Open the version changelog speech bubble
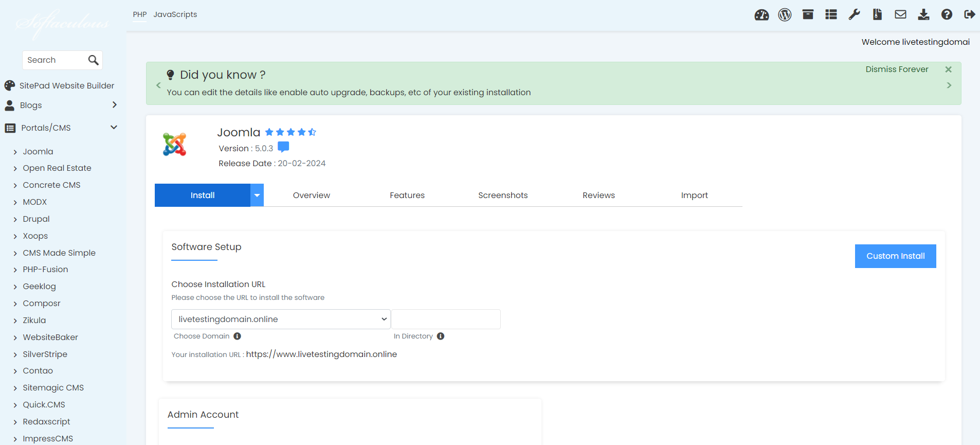This screenshot has width=980, height=445. click(283, 148)
